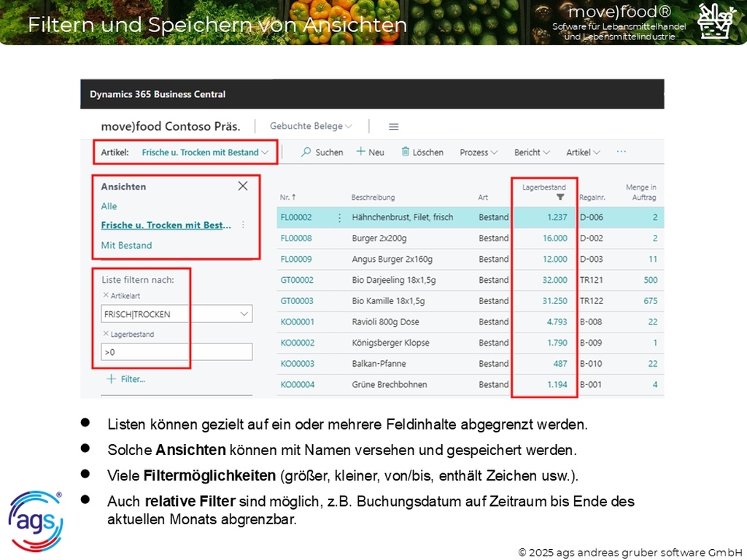
Task: Click the Menge in Auftrag column header
Action: [x=641, y=192]
